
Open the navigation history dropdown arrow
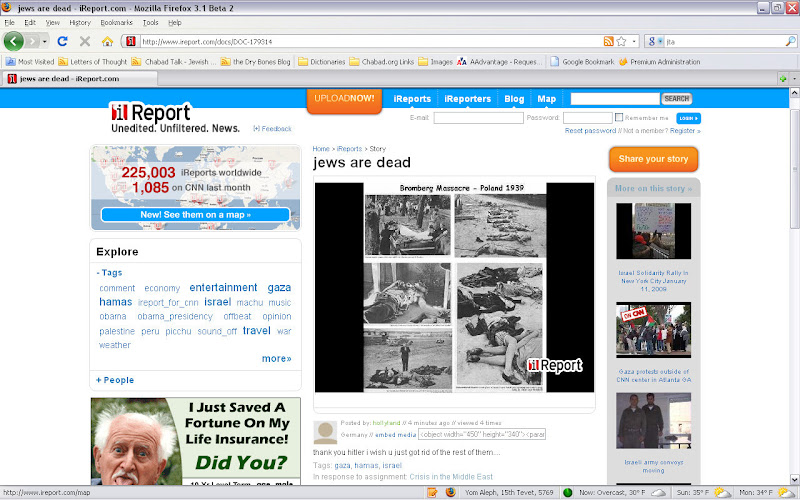tap(45, 41)
